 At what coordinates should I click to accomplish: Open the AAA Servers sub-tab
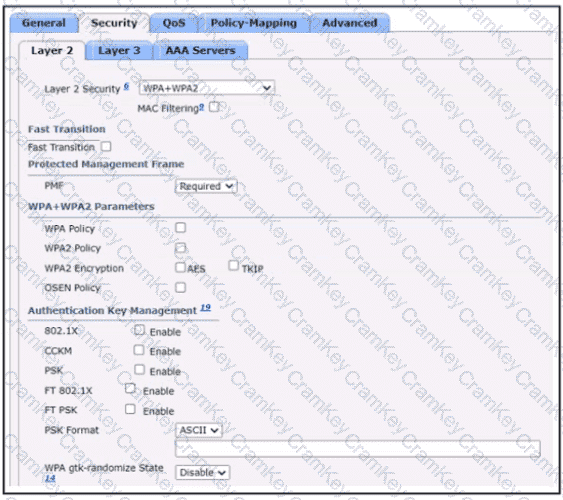200,50
